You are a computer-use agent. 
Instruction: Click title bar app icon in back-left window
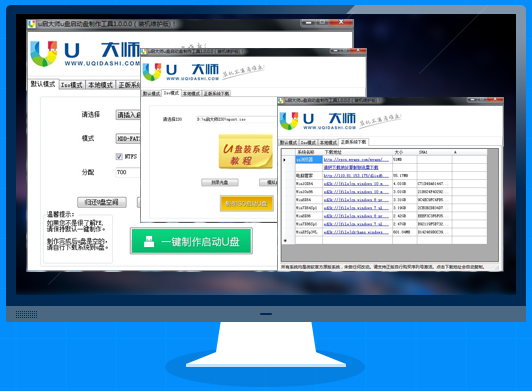click(32, 23)
